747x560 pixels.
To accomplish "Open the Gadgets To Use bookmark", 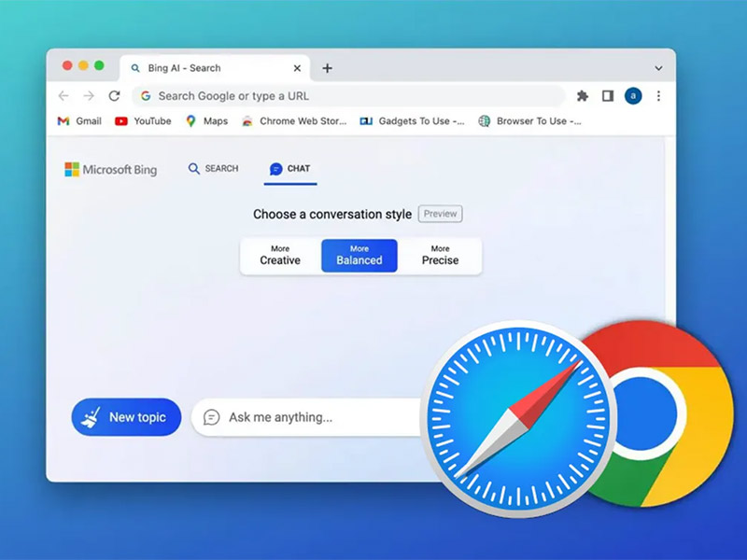I will point(412,121).
